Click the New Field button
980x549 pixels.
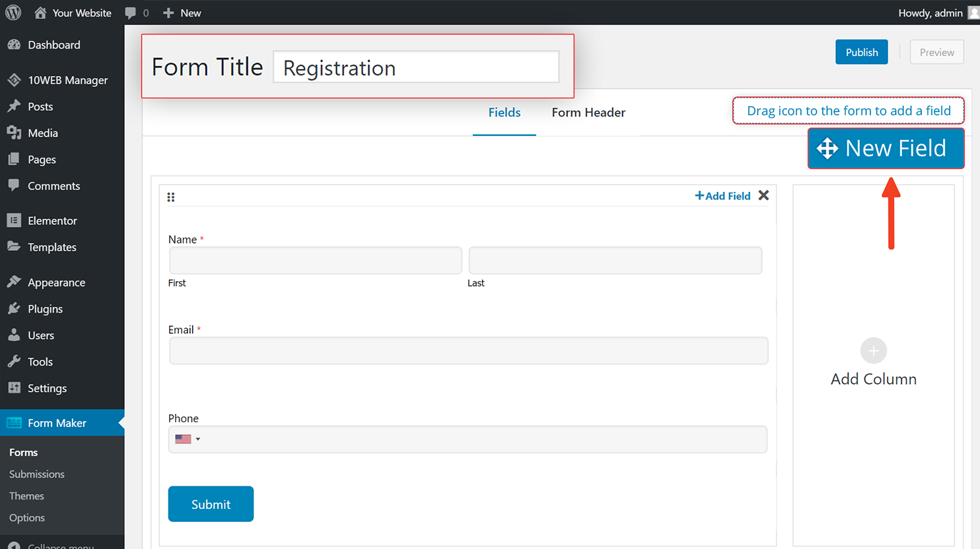[x=886, y=148]
